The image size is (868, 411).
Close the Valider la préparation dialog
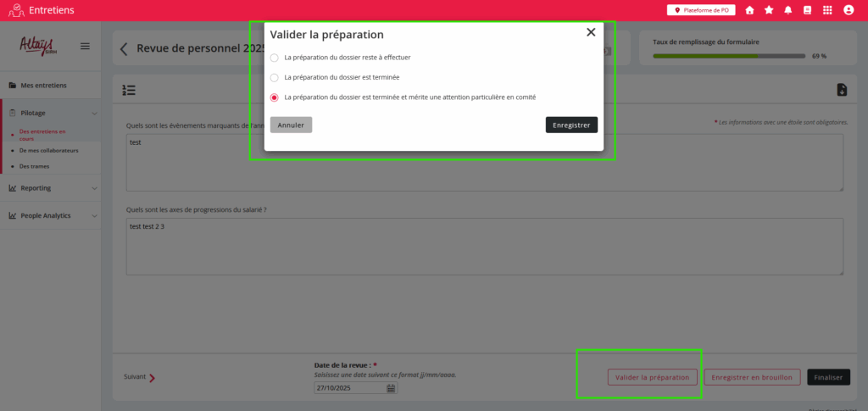tap(591, 32)
